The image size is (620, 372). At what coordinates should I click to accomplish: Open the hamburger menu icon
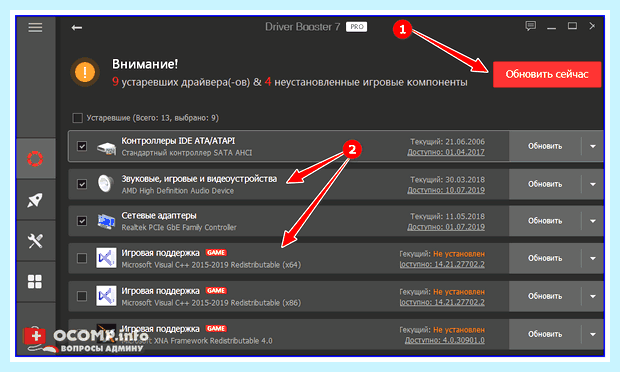(x=35, y=28)
